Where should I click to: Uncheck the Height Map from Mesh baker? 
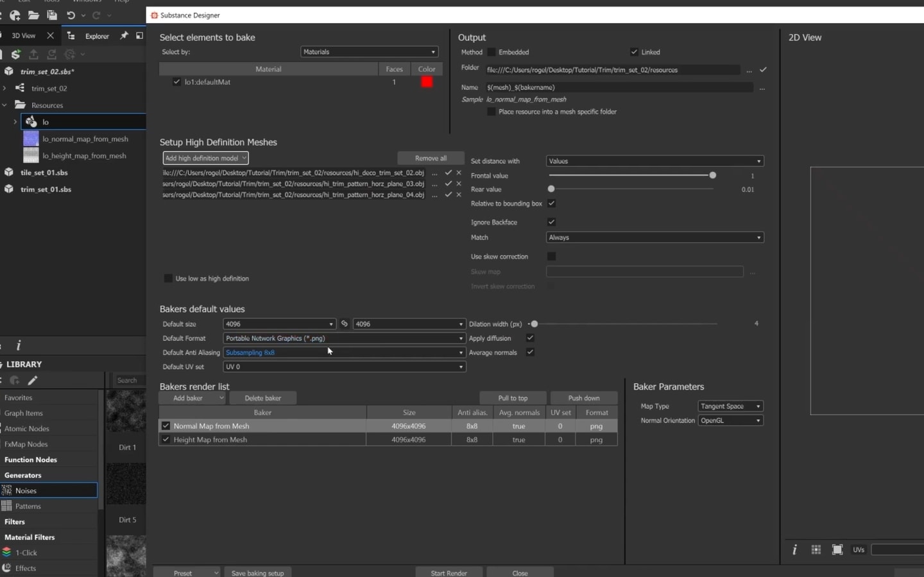[166, 440]
